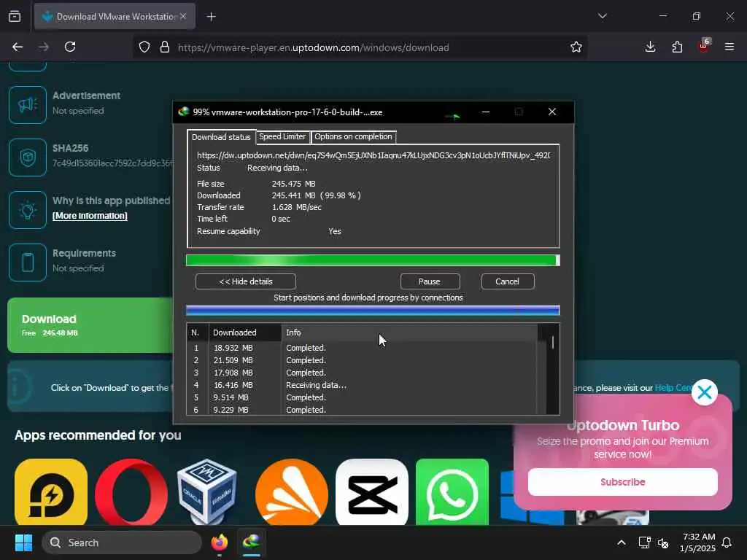
Task: Click the green download progress bar
Action: [373, 260]
